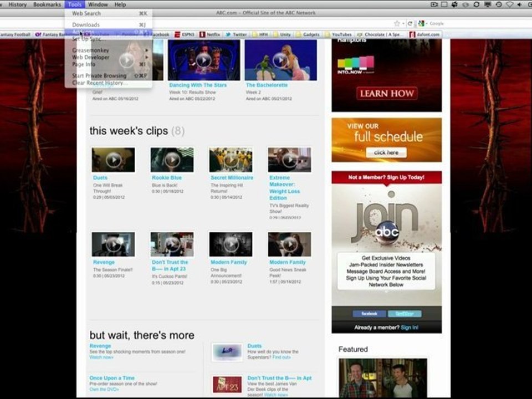Viewport: 532px width, 399px height.
Task: Open the search engine dropdown arrow
Action: [x=427, y=23]
